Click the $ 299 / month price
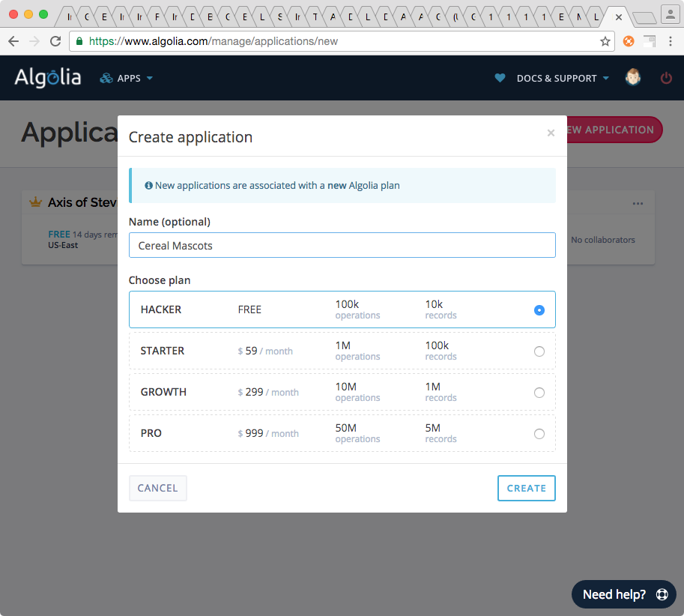The height and width of the screenshot is (616, 684). [268, 392]
